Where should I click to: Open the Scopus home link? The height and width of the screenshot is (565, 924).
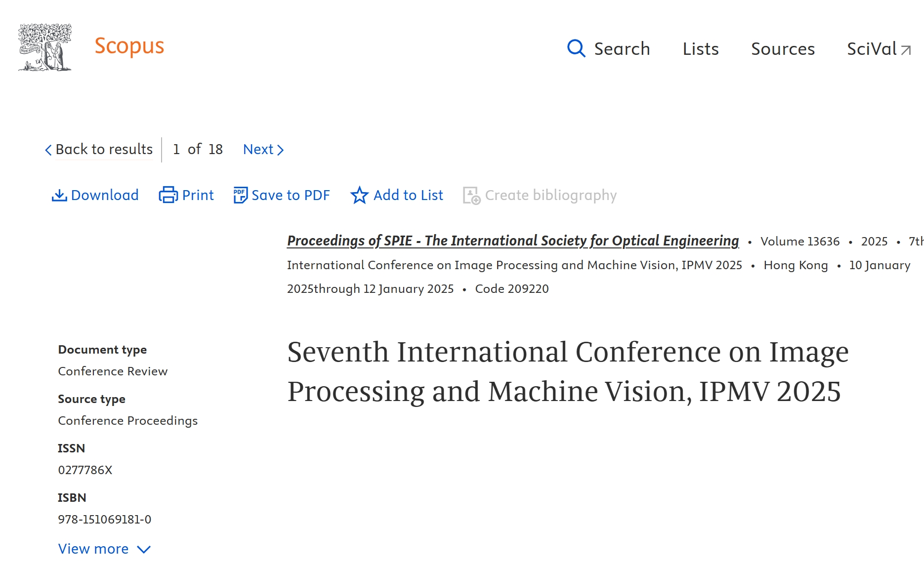click(129, 46)
